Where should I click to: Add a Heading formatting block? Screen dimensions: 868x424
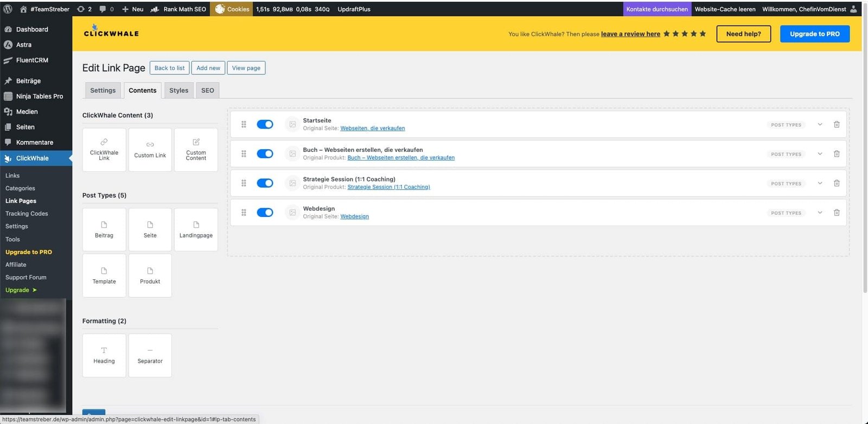point(104,355)
